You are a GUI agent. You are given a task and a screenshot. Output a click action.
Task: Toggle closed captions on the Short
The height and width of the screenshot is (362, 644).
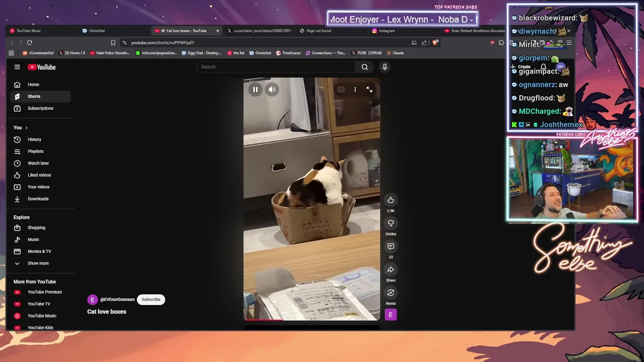(x=341, y=89)
